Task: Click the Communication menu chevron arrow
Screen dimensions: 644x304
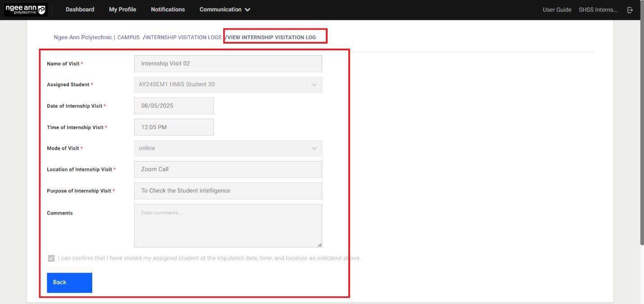Action: coord(248,10)
